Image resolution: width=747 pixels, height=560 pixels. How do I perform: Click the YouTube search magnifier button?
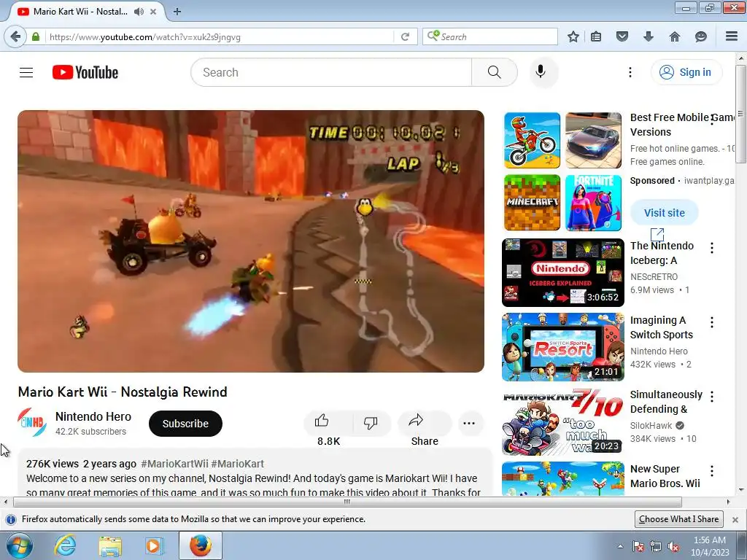[495, 72]
